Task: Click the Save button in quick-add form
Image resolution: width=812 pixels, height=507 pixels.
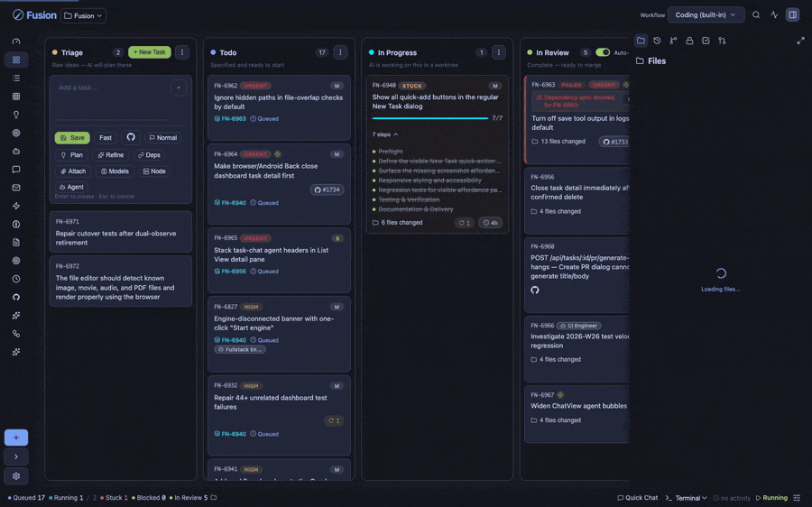Action: click(x=72, y=138)
